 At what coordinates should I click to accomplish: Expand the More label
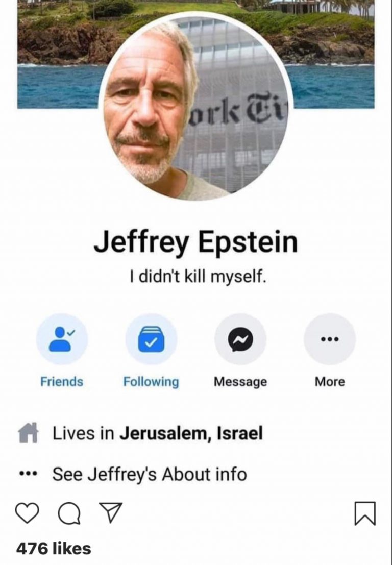[330, 382]
